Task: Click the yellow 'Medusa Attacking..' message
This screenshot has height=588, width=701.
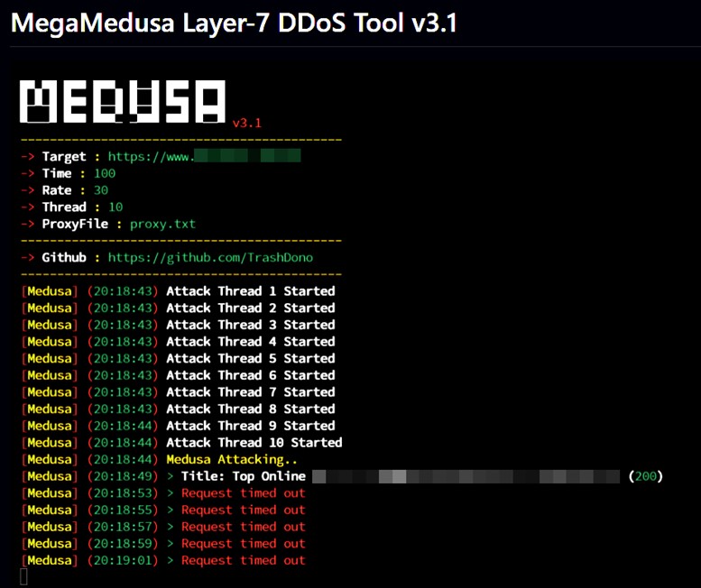Action: pos(232,460)
